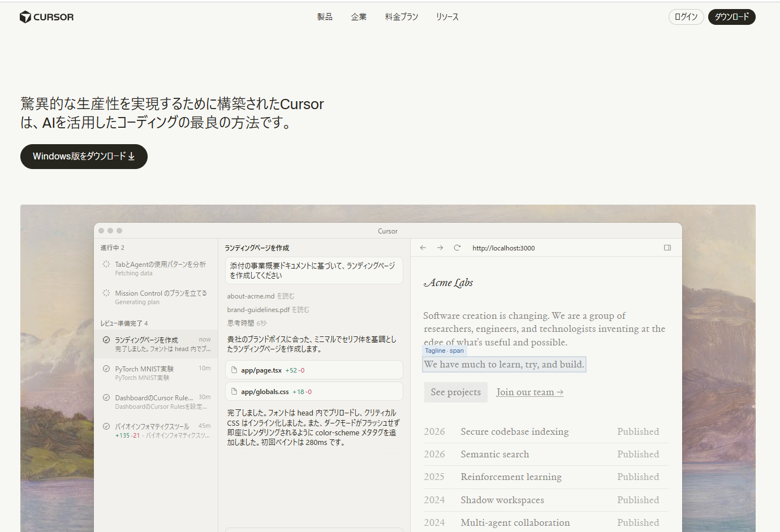Click the browser back arrow in the preview
Viewport: 780px width, 532px height.
423,248
